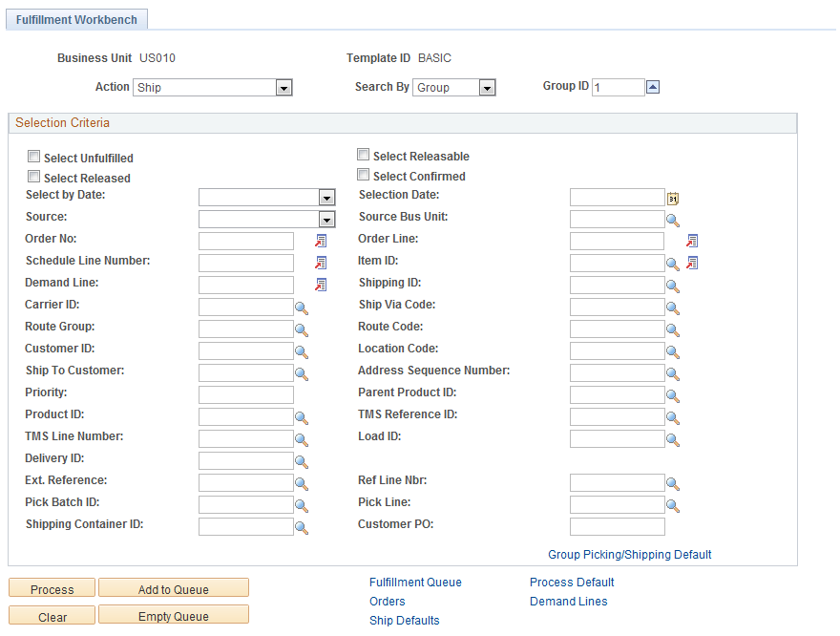Open the Group Picking/Shipping Default link

(629, 554)
